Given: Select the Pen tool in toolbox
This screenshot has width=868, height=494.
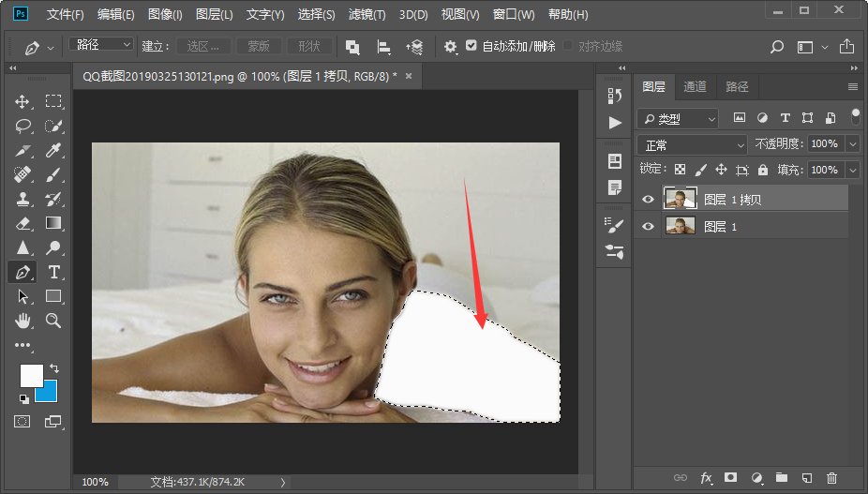Looking at the screenshot, I should click(22, 272).
